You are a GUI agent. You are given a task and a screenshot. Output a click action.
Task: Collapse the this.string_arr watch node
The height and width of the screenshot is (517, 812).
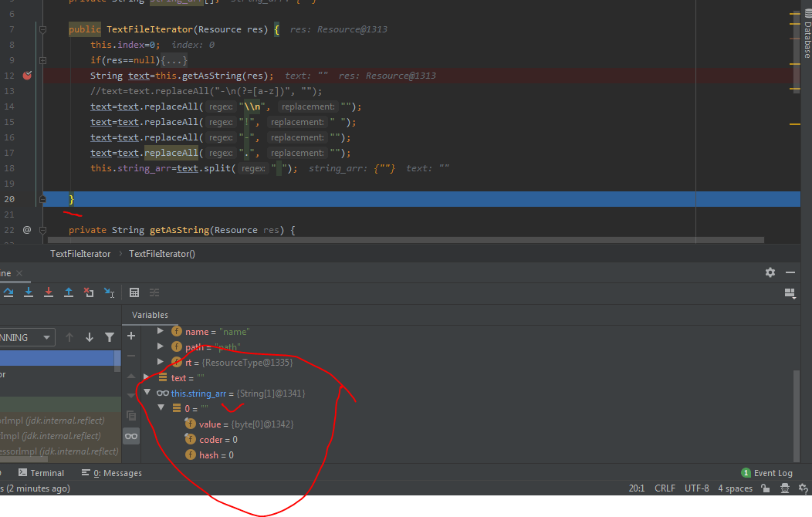(147, 392)
